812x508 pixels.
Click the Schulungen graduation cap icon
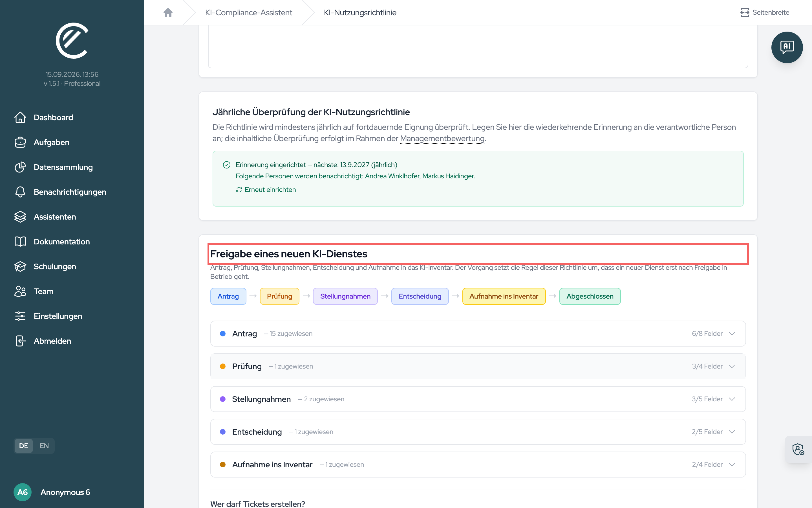pos(20,266)
